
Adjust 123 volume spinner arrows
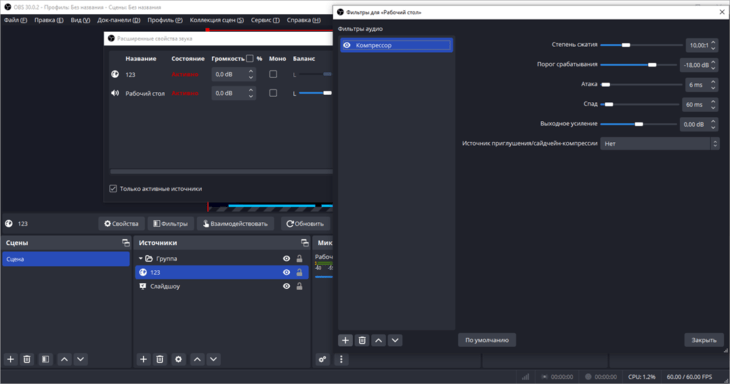251,74
